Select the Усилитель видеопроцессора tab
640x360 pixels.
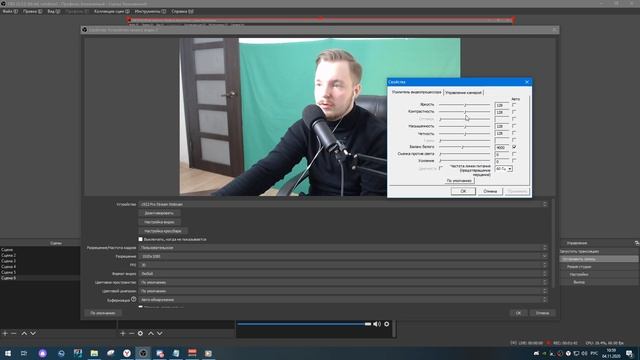pos(416,92)
